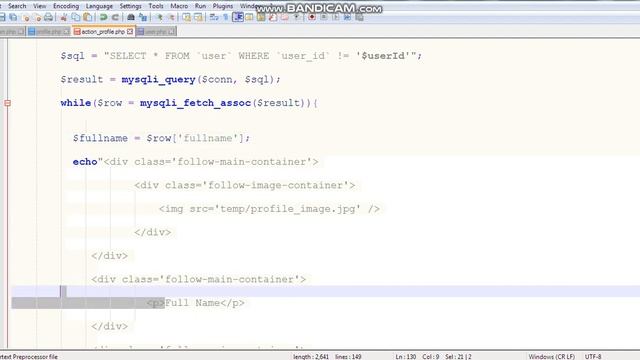Screen dimensions: 640x360
Task: Click the mysqli_query function name
Action: [158, 80]
